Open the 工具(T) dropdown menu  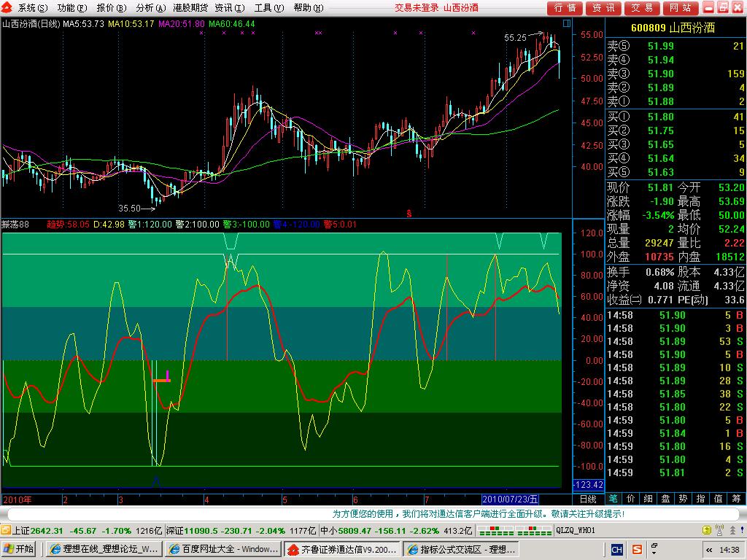[x=267, y=7]
